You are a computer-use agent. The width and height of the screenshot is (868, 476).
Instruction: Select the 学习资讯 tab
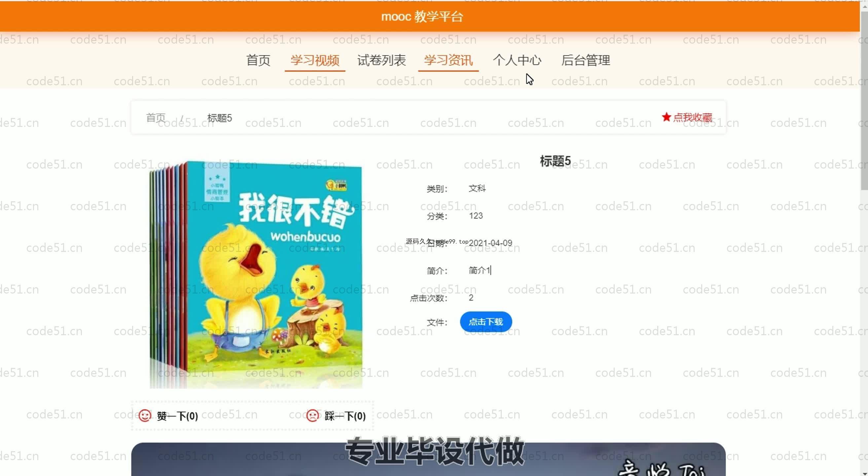pyautogui.click(x=448, y=60)
